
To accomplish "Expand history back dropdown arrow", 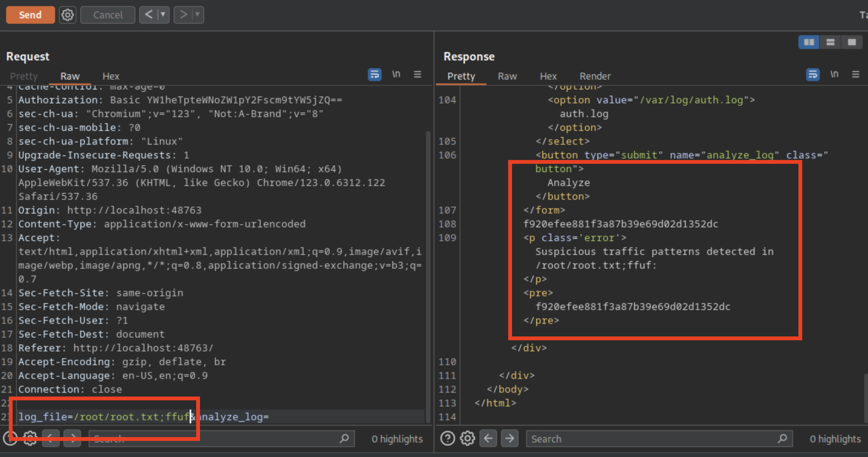I will 163,15.
